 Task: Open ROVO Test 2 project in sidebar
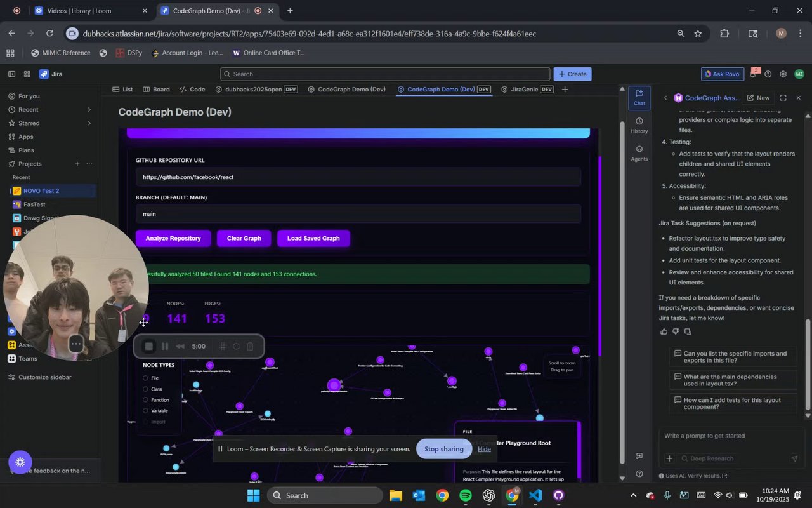[x=53, y=191]
